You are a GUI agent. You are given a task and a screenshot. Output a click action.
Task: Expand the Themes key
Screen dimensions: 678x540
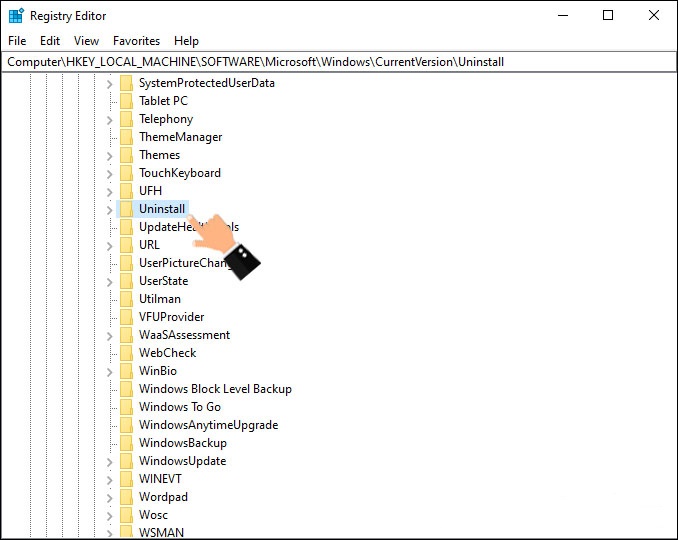(109, 156)
